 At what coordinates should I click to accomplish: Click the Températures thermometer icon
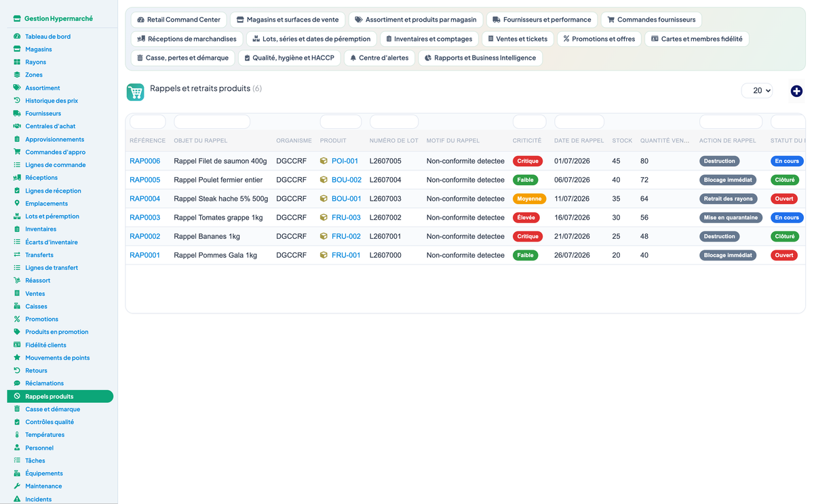(x=17, y=435)
